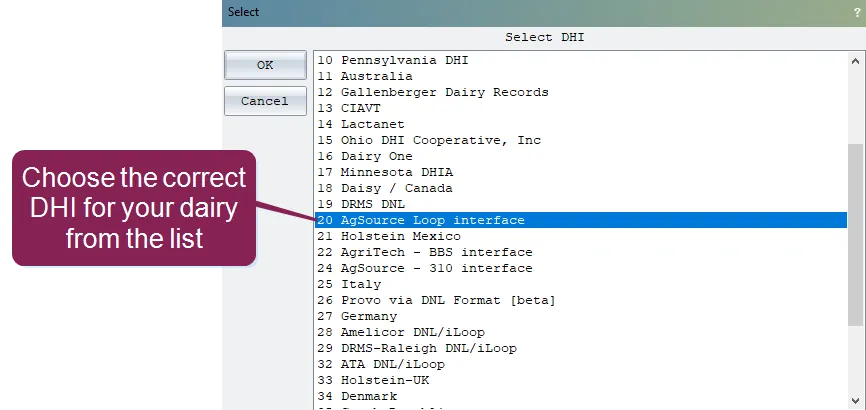866x410 pixels.
Task: Choose '19 DRMS DNL' in the list
Action: 581,204
